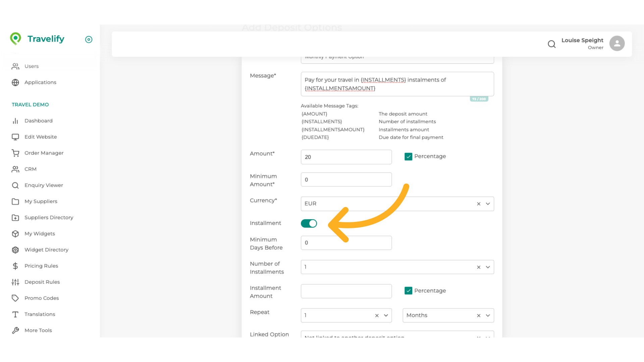Open the Promo Codes tag icon
The height and width of the screenshot is (362, 644).
click(15, 298)
